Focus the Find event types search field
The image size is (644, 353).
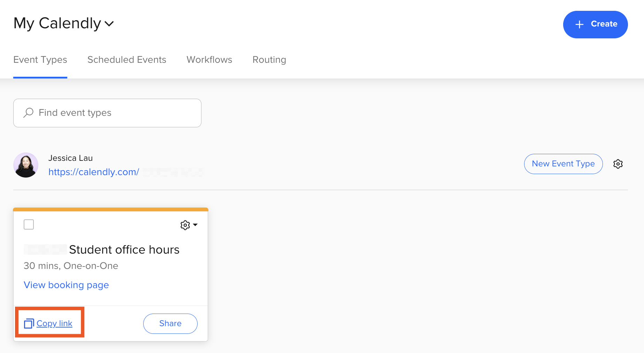pos(107,113)
